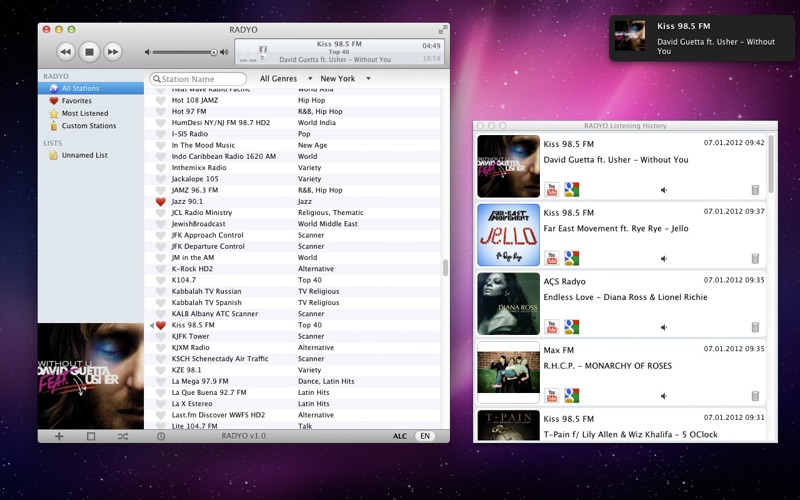Image resolution: width=800 pixels, height=500 pixels.
Task: Select All Stations in the sidebar
Action: pos(91,88)
